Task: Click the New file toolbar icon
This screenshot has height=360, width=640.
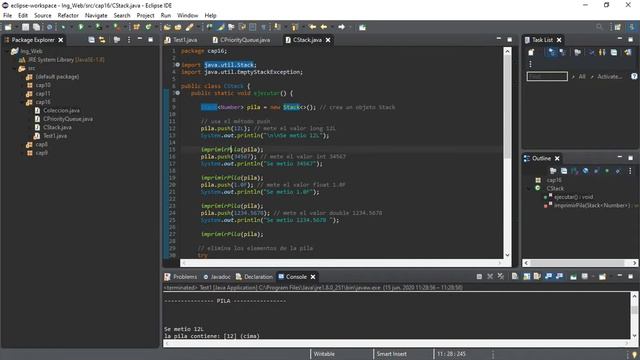Action: [x=8, y=27]
